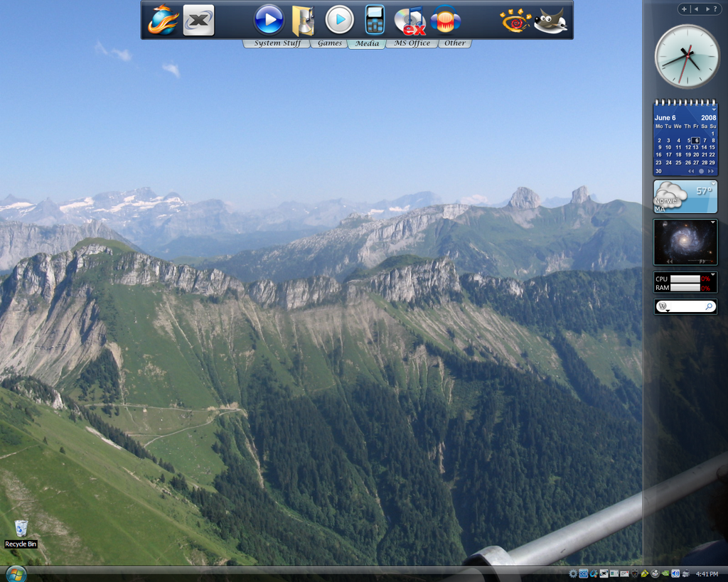
Task: Open the weather gadget options arrow
Action: coord(714,184)
